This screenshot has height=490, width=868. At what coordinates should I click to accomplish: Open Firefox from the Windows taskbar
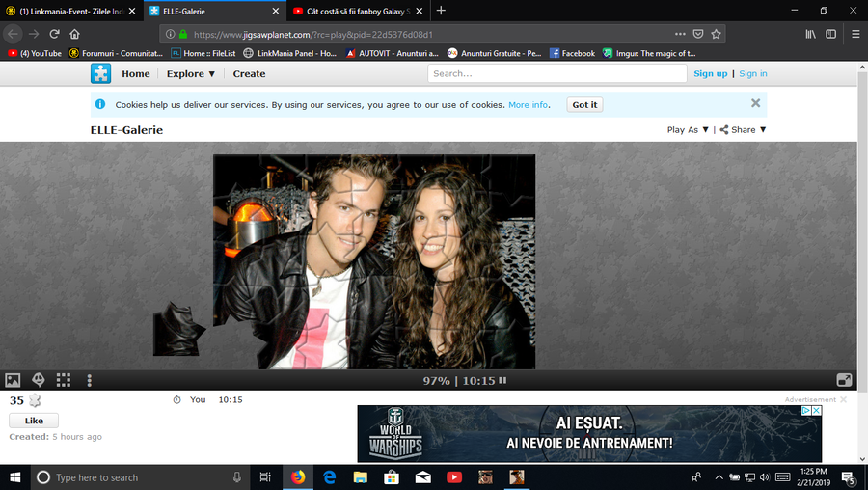297,476
